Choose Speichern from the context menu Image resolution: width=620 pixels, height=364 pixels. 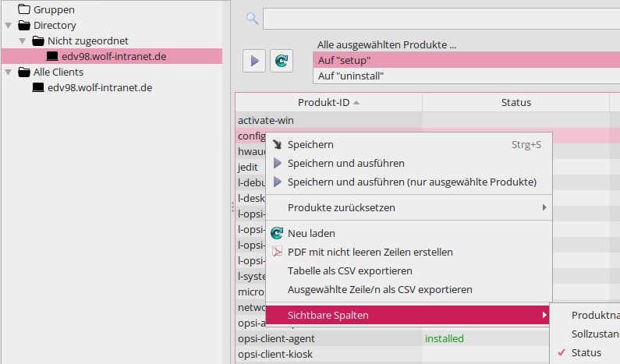[x=409, y=145]
